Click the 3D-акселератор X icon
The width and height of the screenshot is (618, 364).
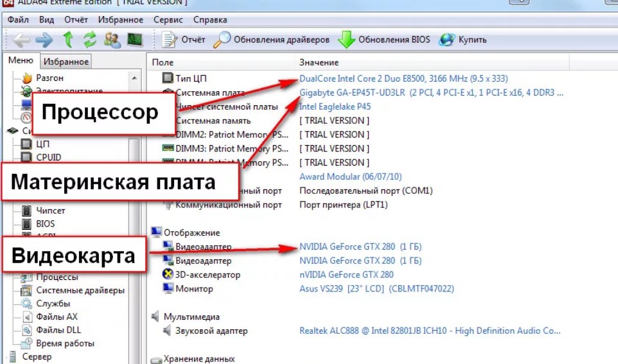click(x=168, y=274)
